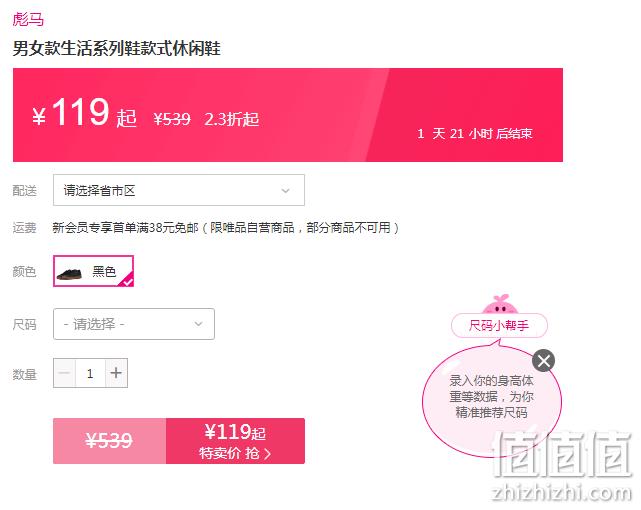Click the chevron in the delivery region box
This screenshot has height=510, width=641.
(285, 190)
